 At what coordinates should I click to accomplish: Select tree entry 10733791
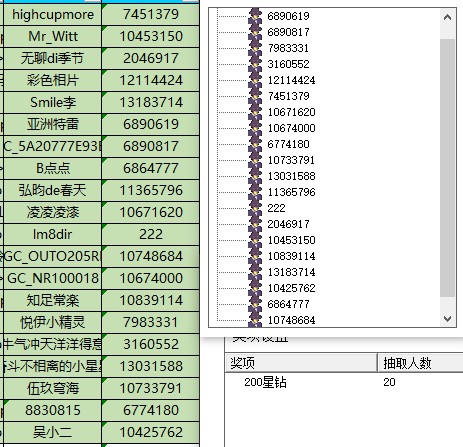pos(292,160)
